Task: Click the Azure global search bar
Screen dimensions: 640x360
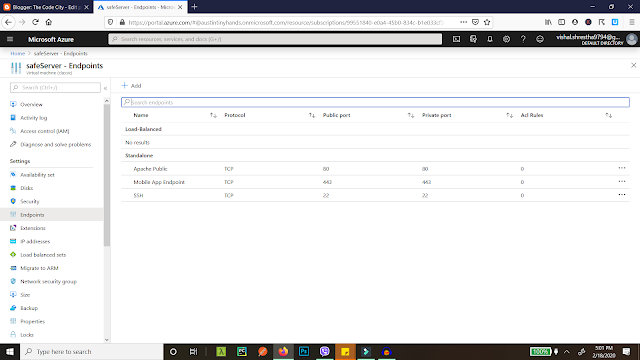Action: tap(275, 39)
